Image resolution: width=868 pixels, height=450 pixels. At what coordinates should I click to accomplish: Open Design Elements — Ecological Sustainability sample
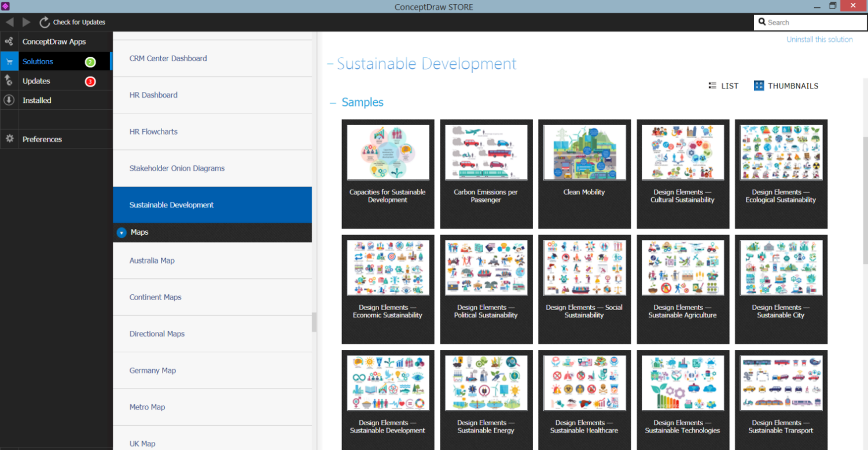coord(781,174)
